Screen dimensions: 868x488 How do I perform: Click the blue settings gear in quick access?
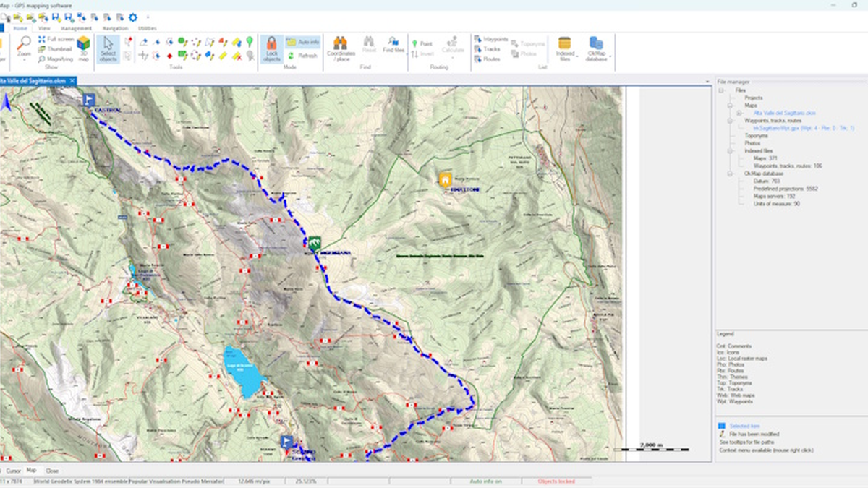point(133,17)
